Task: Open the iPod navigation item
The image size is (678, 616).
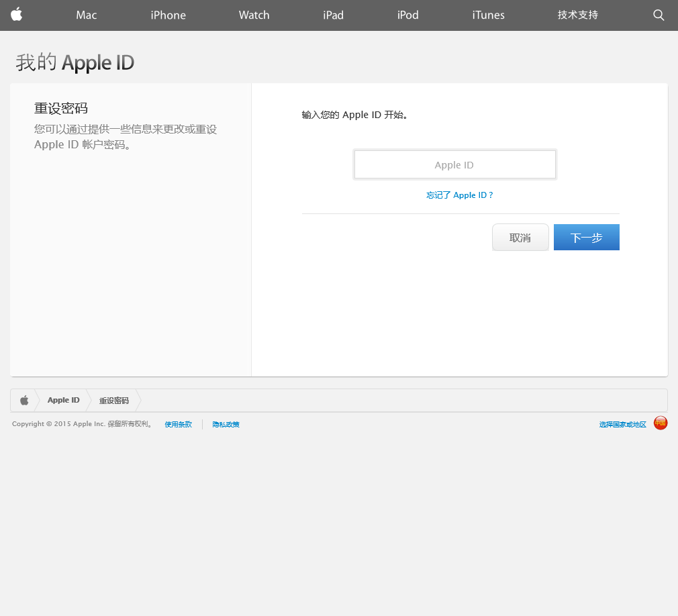Action: pos(407,15)
